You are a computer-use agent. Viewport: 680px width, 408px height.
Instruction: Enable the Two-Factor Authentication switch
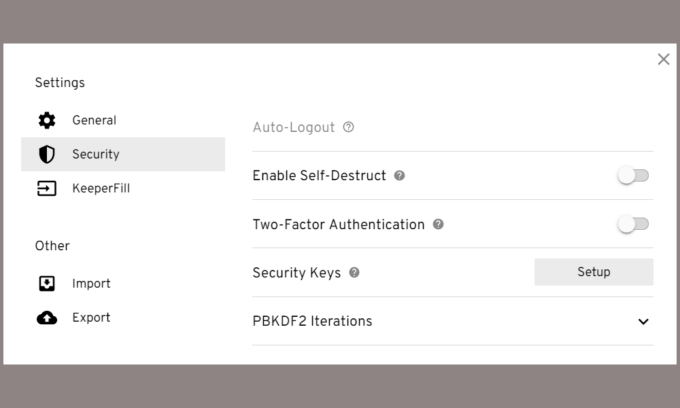click(x=633, y=225)
